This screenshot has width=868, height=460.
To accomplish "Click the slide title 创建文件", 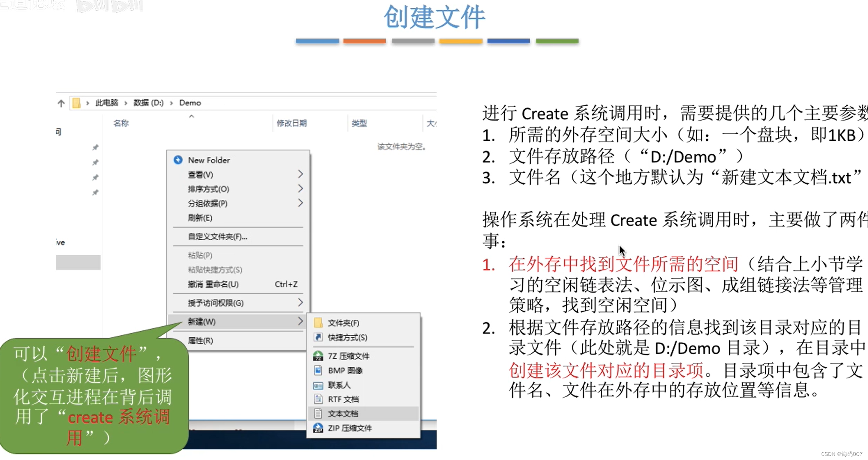I will [434, 17].
